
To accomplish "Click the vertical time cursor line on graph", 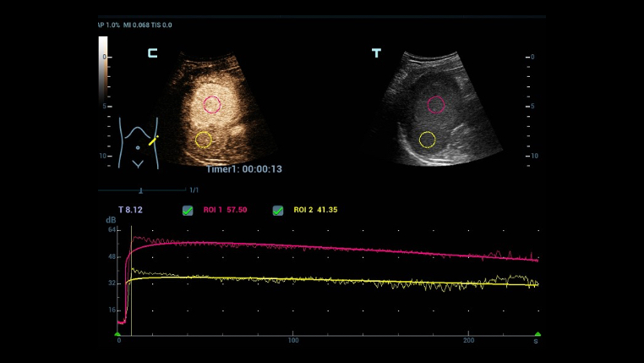I will (132, 288).
